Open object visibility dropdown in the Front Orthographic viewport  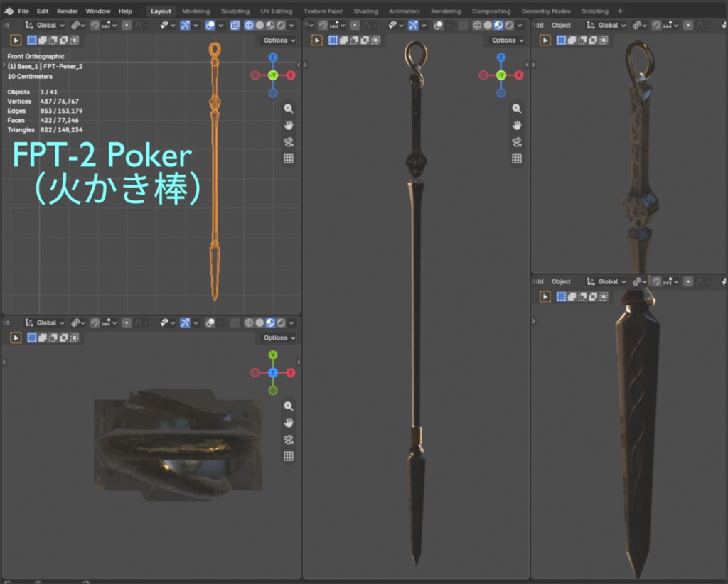click(x=167, y=26)
